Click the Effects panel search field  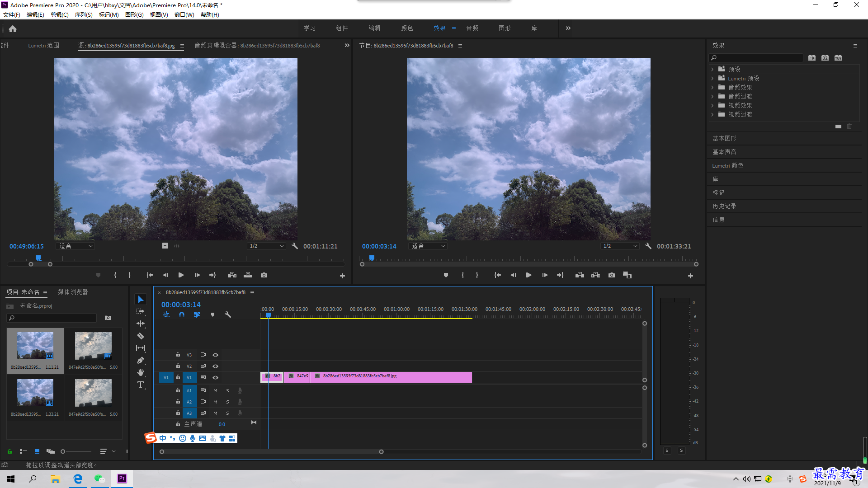click(756, 57)
